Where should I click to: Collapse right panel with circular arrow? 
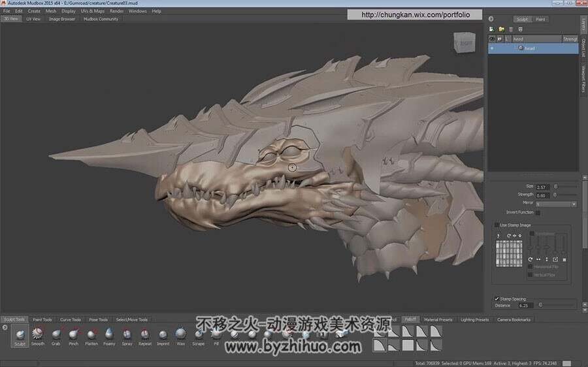(x=491, y=19)
